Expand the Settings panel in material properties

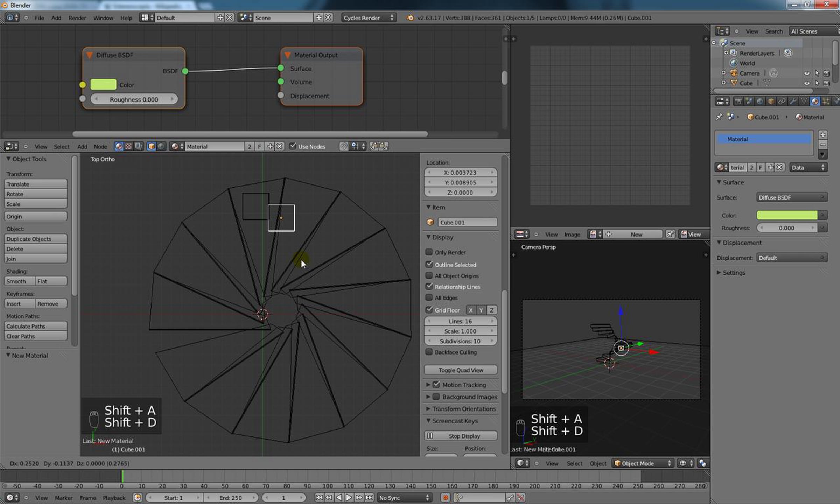(x=734, y=273)
